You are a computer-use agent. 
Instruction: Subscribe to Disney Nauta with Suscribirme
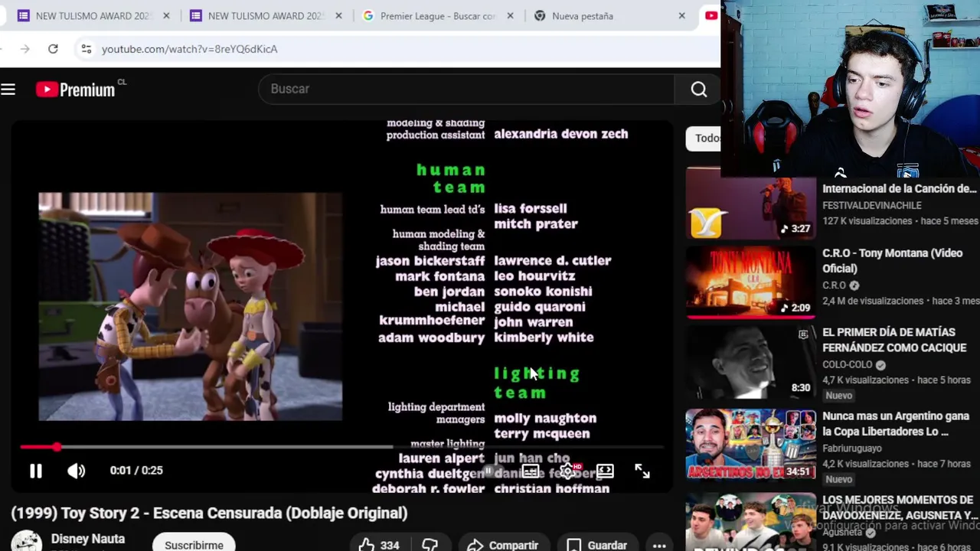(x=194, y=544)
